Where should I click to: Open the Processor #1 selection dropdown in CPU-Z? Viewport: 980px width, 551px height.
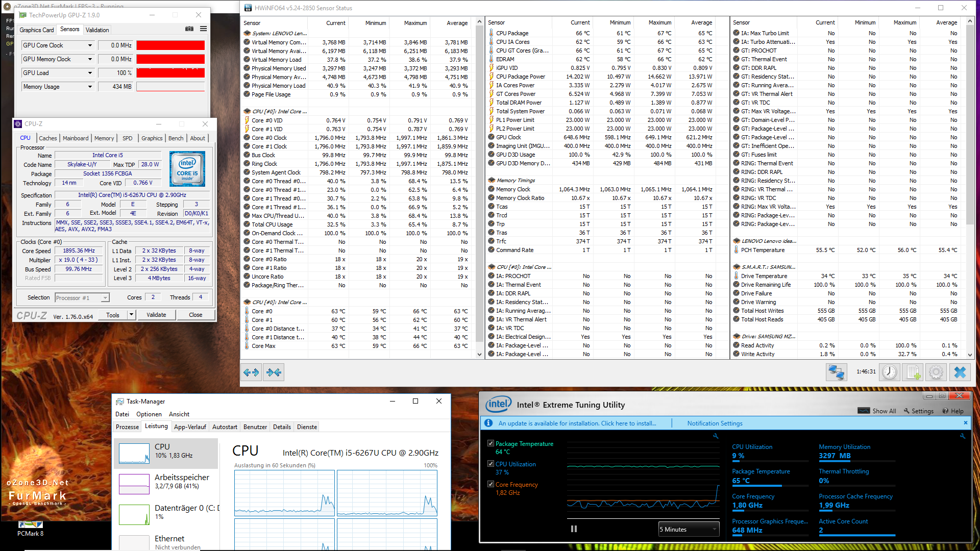tap(82, 297)
